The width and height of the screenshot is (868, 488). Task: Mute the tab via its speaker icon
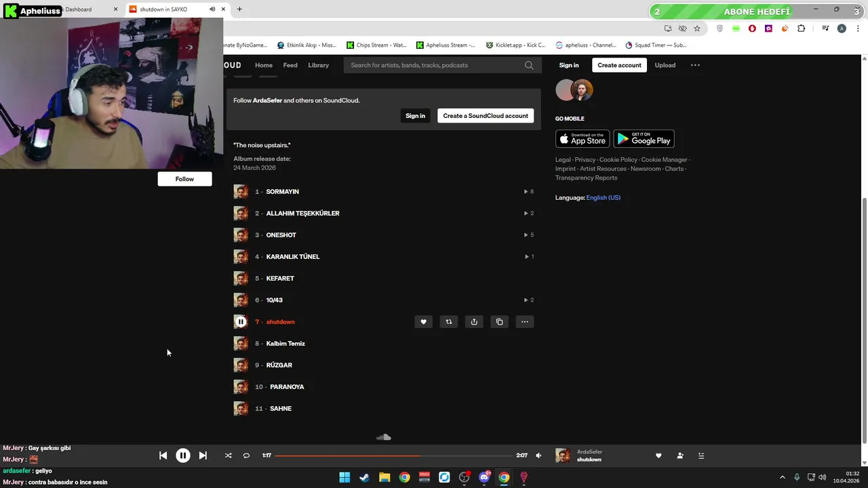pos(212,9)
